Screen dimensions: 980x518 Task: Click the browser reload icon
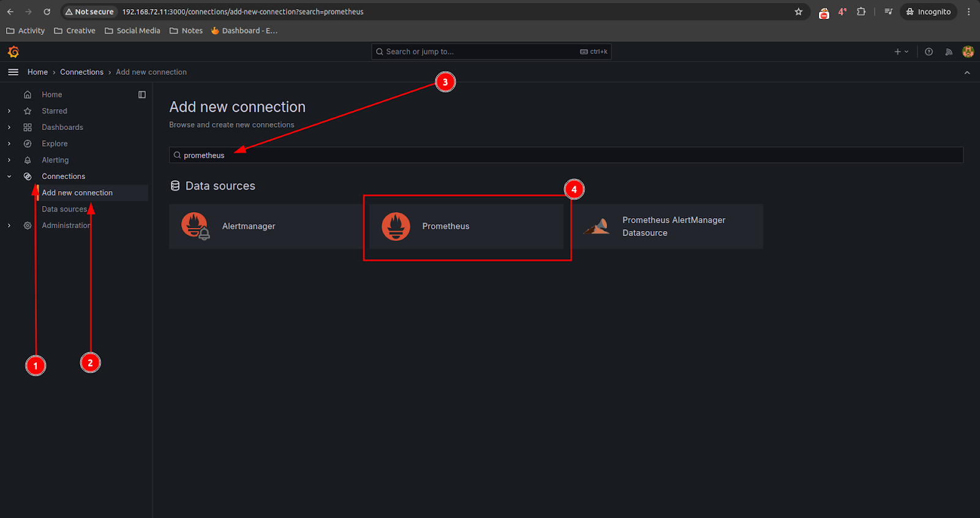47,12
